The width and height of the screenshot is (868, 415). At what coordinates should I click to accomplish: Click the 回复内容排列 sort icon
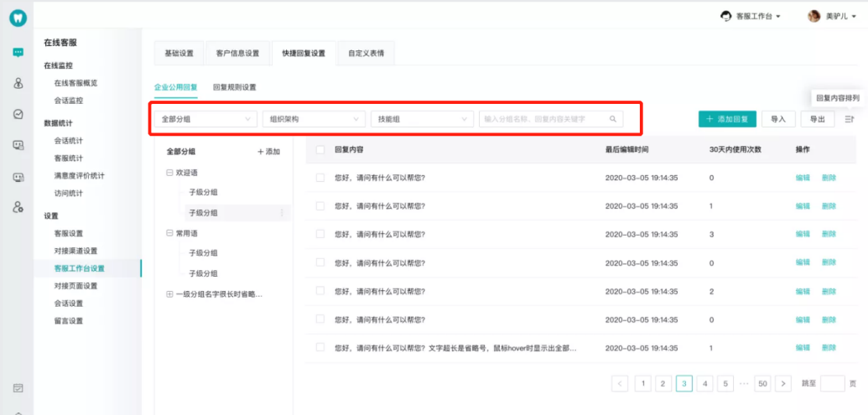coord(850,119)
